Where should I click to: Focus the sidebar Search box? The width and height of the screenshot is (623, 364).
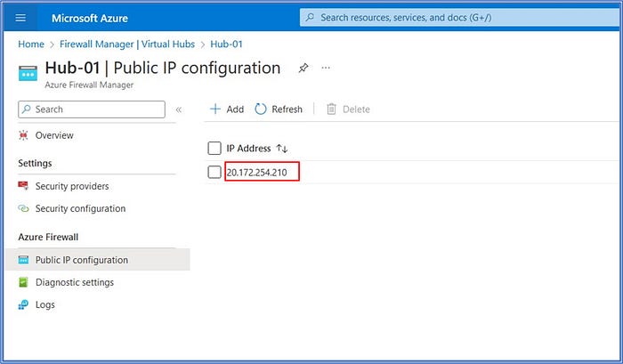[x=92, y=109]
